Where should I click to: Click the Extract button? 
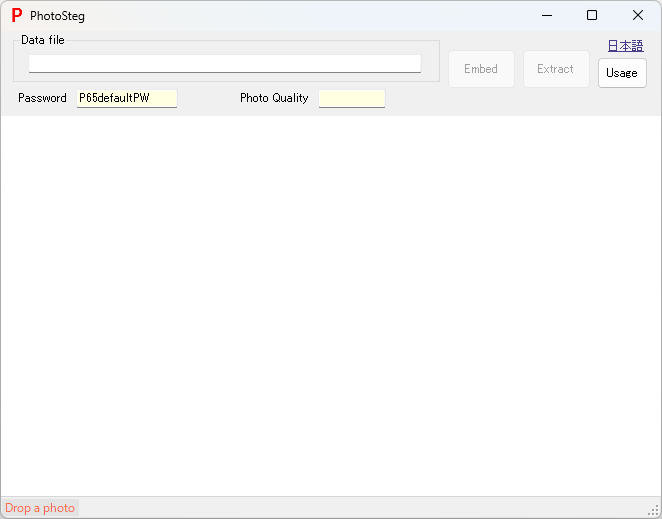556,69
